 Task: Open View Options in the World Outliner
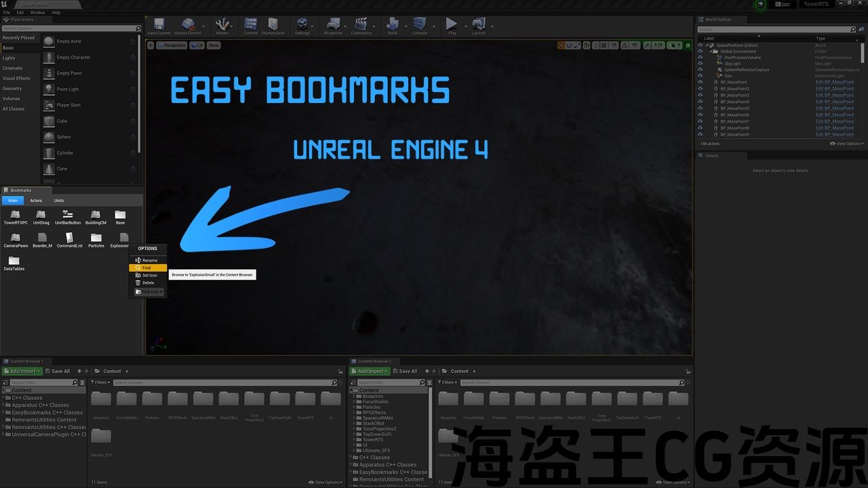point(846,144)
